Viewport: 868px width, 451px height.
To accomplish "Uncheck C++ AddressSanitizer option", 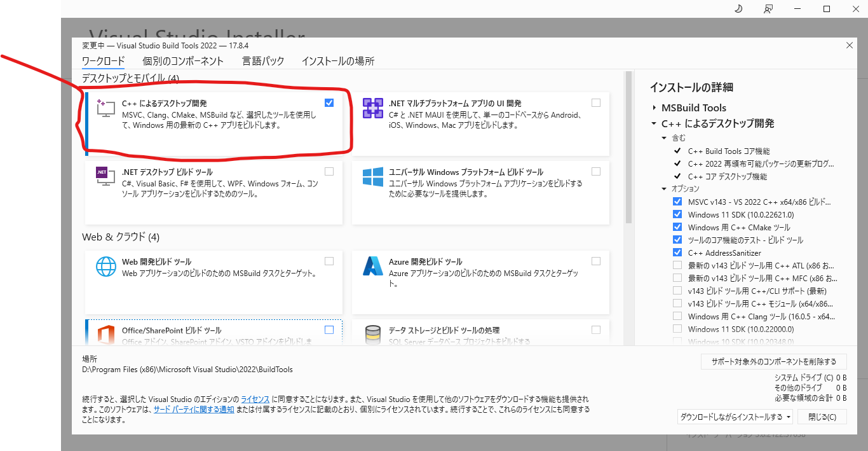I will pyautogui.click(x=677, y=253).
